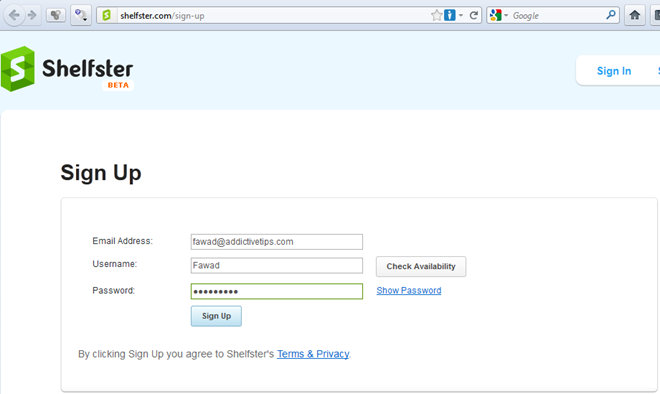Bookmark page with the star icon

coord(436,16)
